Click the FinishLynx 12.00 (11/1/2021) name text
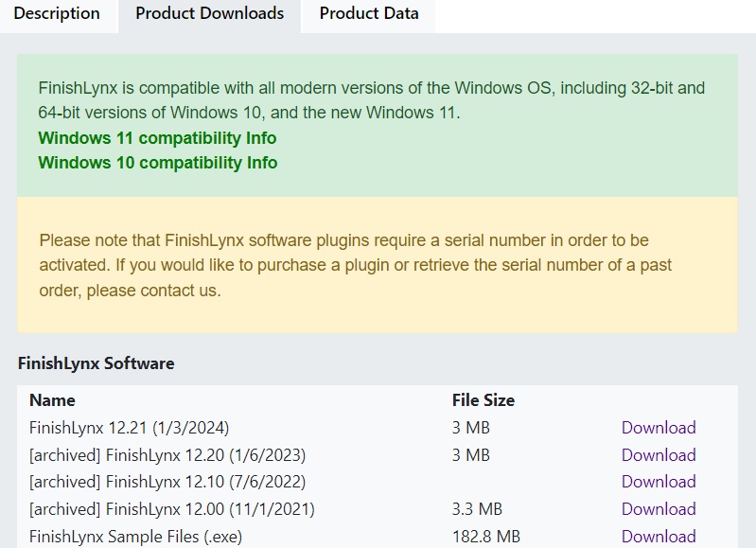The image size is (756, 548). [171, 509]
